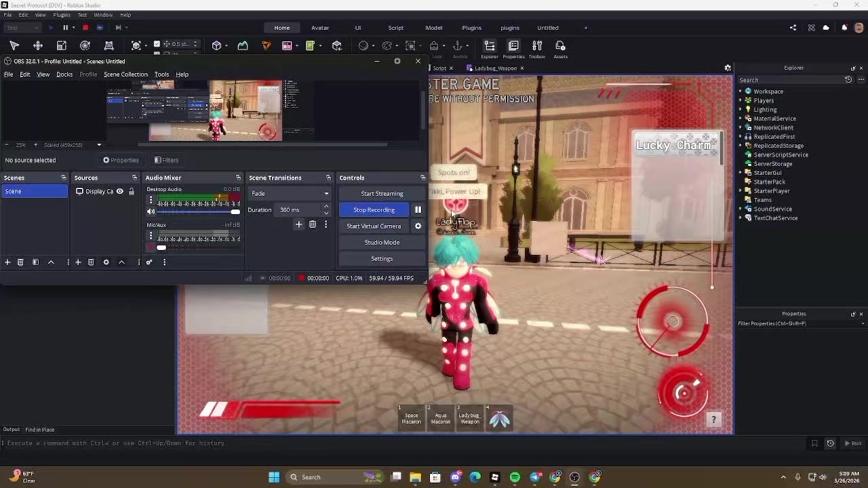Image resolution: width=868 pixels, height=488 pixels.
Task: Toggle visibility eye of Display Capture source
Action: [x=120, y=192]
